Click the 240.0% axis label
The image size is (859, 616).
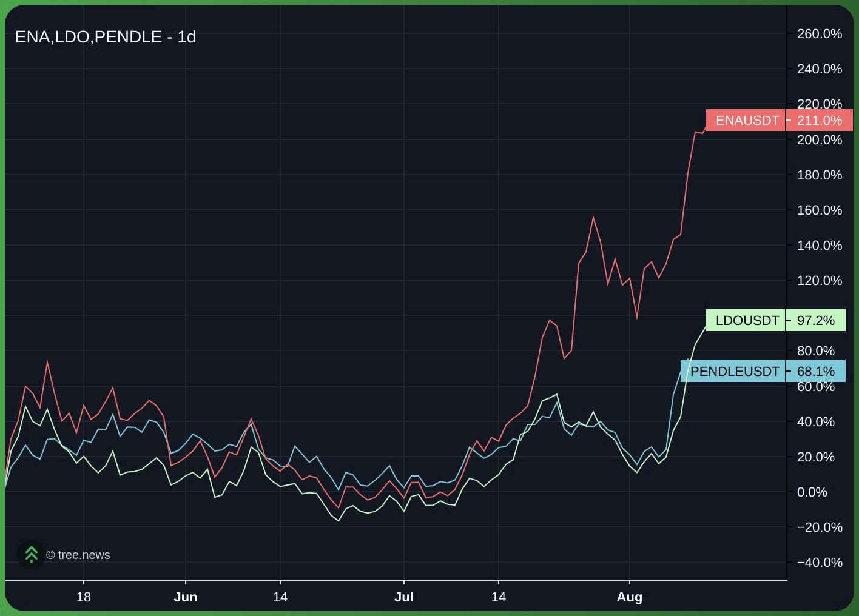click(819, 69)
